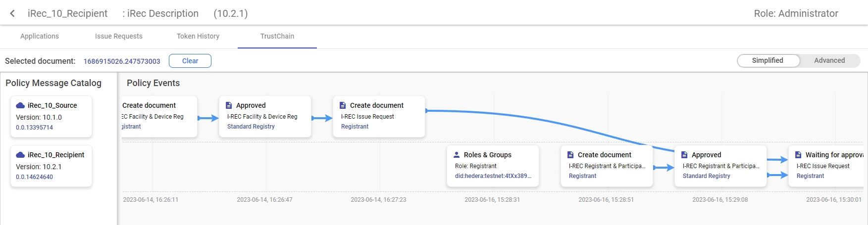
Task: Click document icon on Waiting for approval card
Action: pos(798,155)
